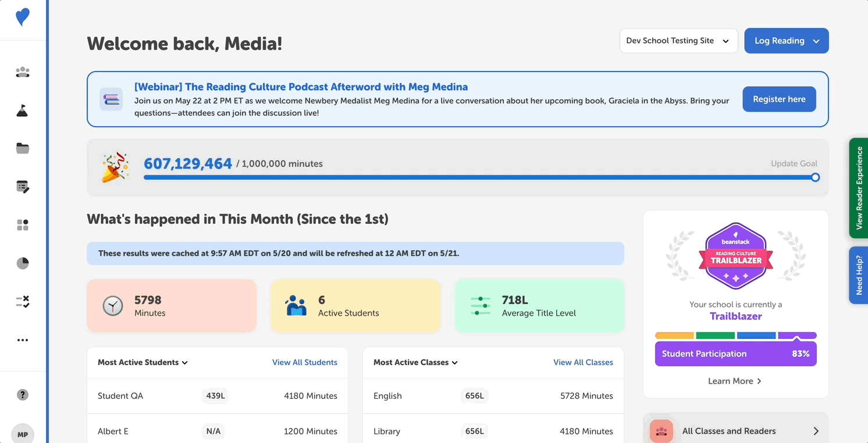
Task: Open View All Students
Action: click(x=305, y=362)
